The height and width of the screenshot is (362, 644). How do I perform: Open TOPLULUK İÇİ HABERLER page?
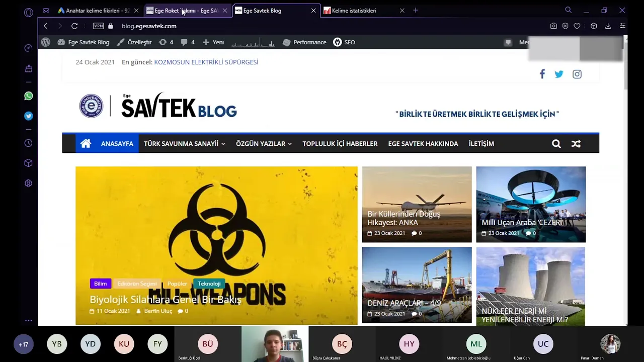click(x=340, y=144)
